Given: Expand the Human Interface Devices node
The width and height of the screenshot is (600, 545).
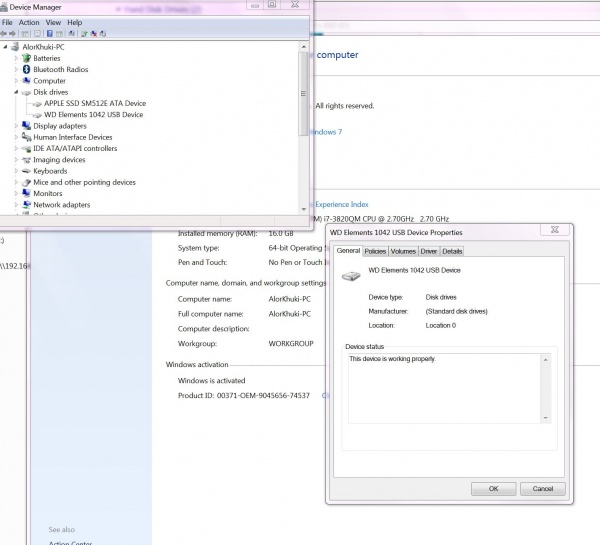Looking at the screenshot, I should [16, 137].
